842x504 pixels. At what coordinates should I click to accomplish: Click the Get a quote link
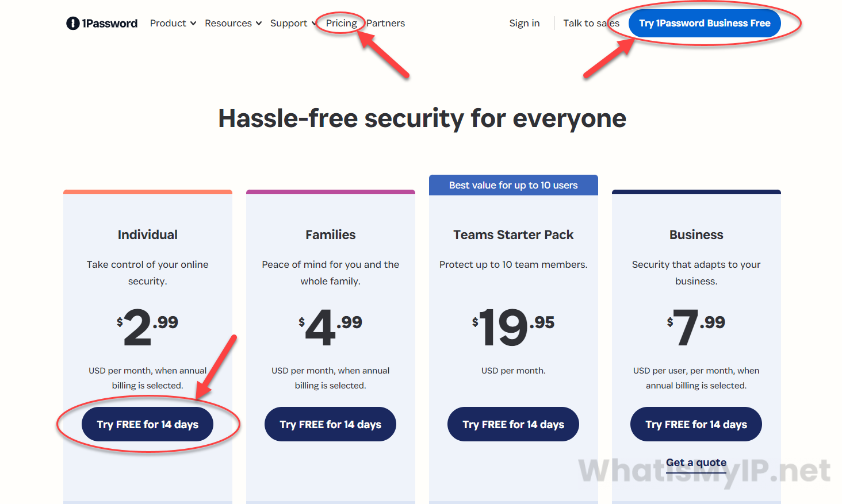coord(696,463)
